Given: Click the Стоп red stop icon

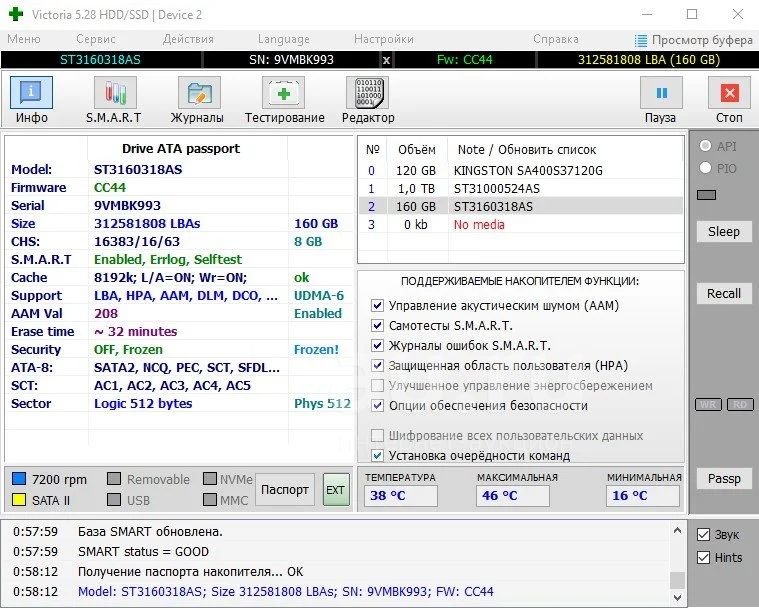Looking at the screenshot, I should [x=729, y=92].
